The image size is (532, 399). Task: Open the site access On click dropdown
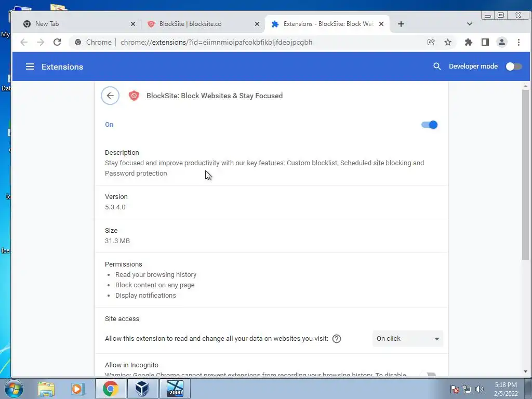click(x=407, y=339)
